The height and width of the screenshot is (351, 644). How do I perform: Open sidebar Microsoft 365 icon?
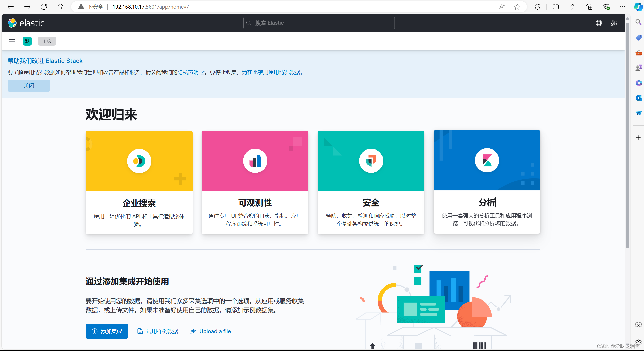pos(638,83)
